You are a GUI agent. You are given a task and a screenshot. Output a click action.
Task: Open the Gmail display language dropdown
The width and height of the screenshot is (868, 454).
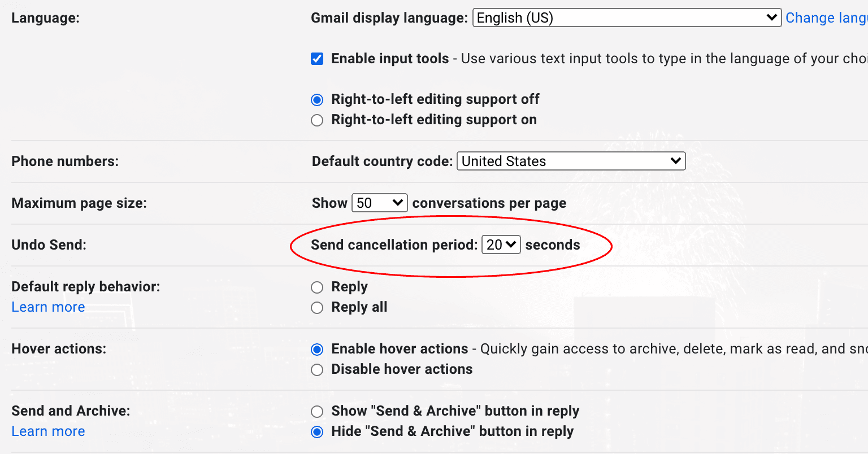626,18
